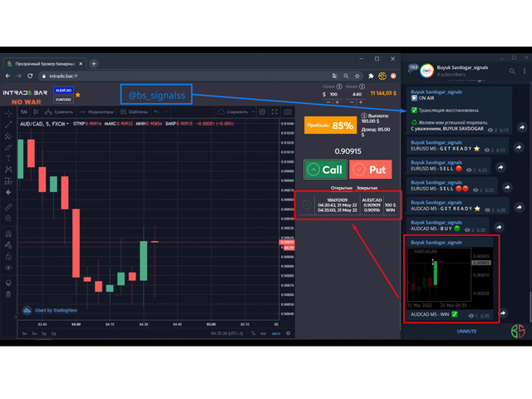Take chart snapshot with camera icon
Screen dimensions: 532x399
click(x=288, y=111)
